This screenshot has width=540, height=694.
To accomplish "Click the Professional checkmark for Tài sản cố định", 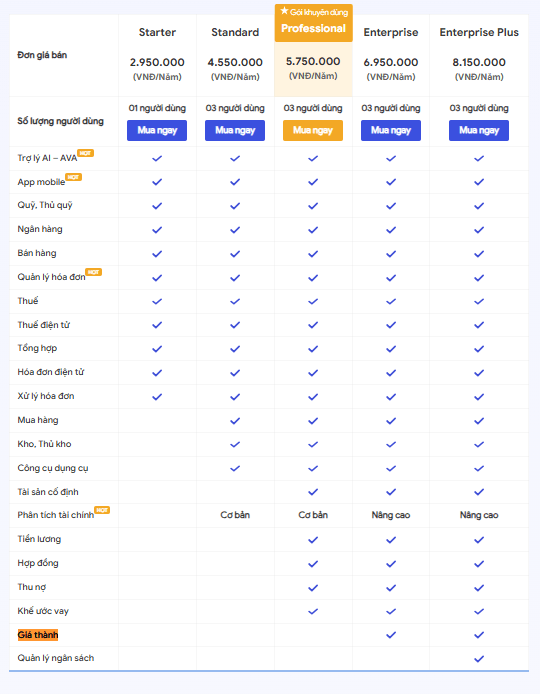I will pyautogui.click(x=313, y=492).
